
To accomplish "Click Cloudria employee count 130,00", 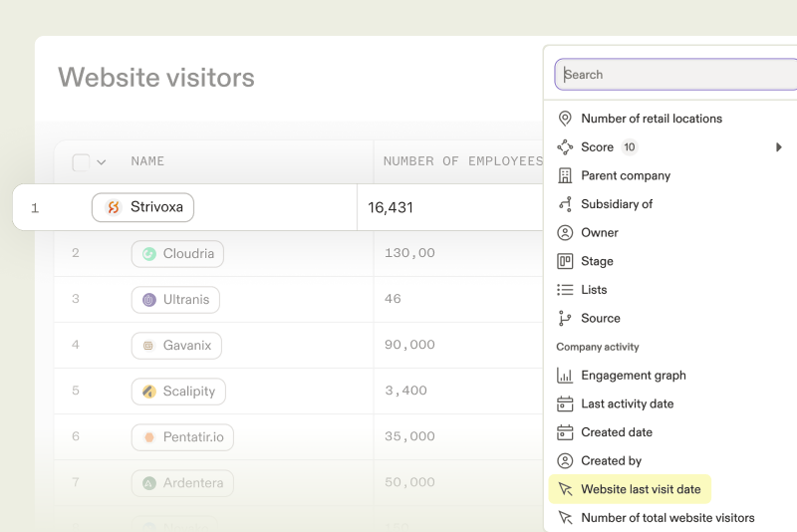I will [x=409, y=253].
